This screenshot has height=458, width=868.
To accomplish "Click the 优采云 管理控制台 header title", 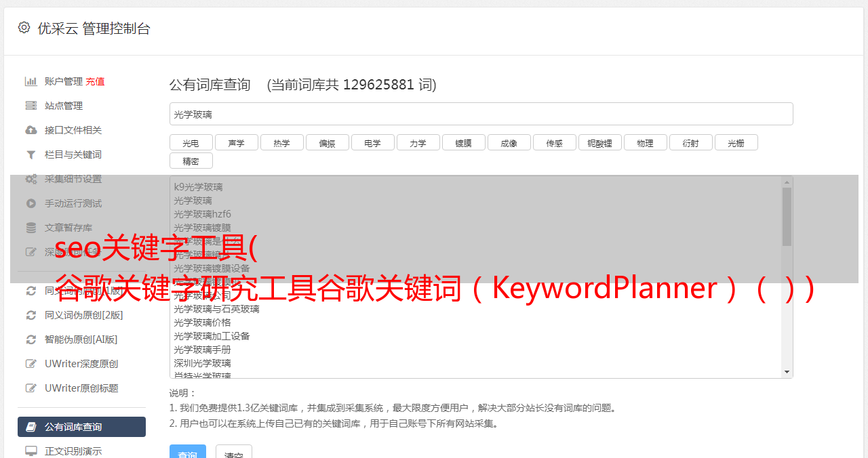I will (x=94, y=28).
